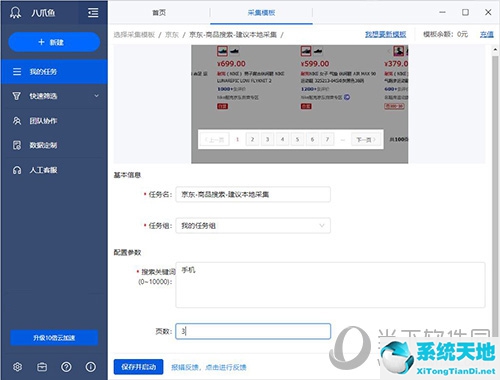Click the 报错反馈 feedback link
The image size is (500, 380).
(x=209, y=367)
